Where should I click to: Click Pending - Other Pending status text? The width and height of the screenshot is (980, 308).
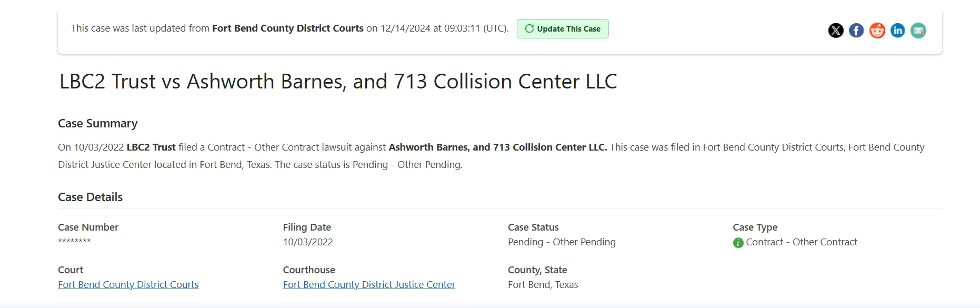coord(562,242)
